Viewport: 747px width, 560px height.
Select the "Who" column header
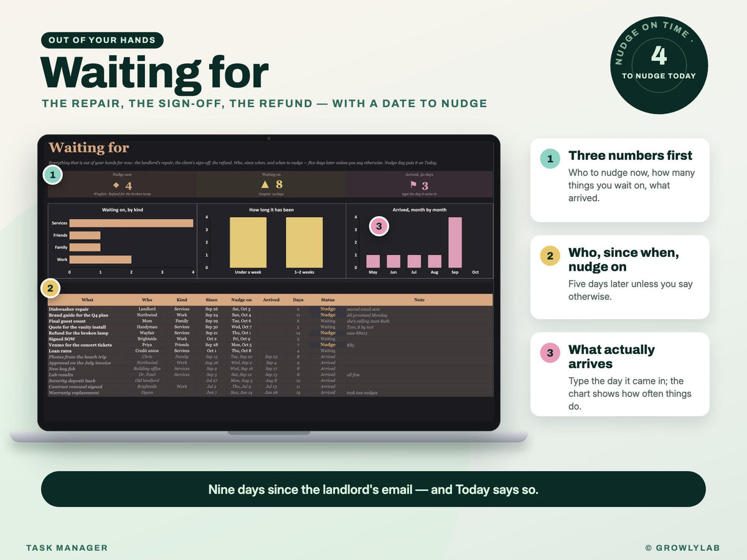point(147,300)
